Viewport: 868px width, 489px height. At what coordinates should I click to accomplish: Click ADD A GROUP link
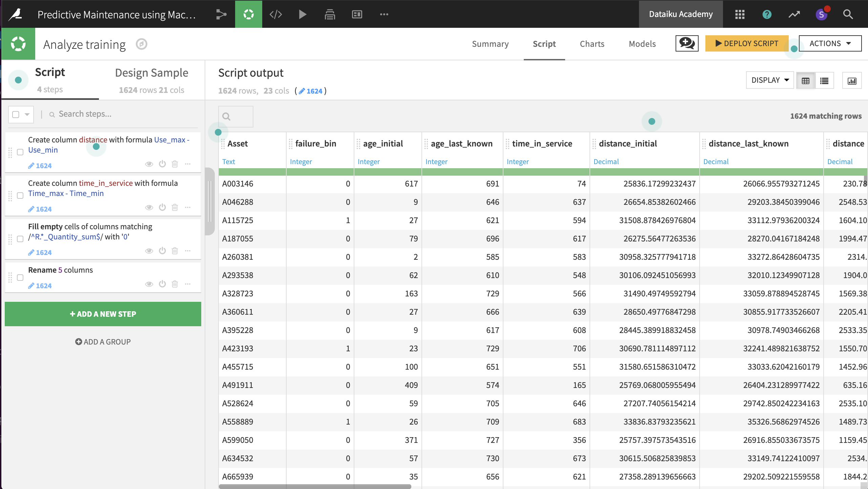[x=103, y=342]
